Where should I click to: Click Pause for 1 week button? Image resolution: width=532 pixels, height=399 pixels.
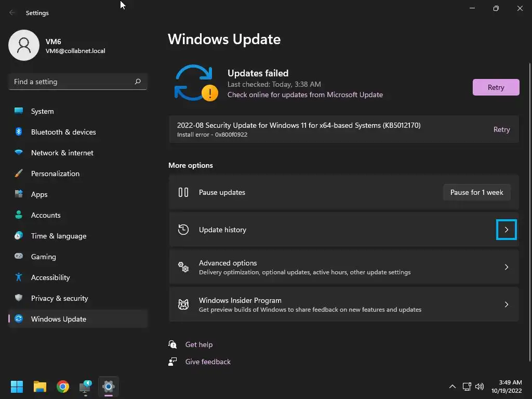(477, 192)
